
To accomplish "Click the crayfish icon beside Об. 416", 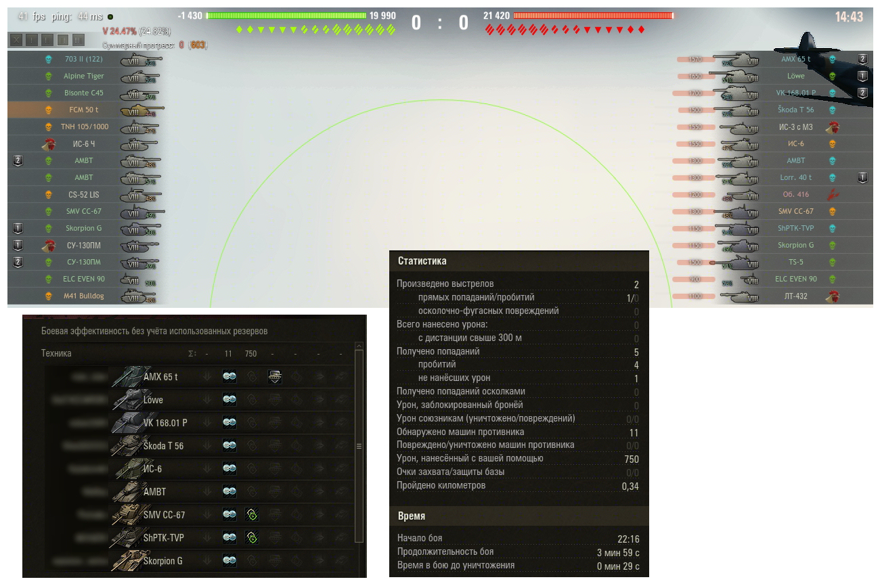I will [x=833, y=194].
